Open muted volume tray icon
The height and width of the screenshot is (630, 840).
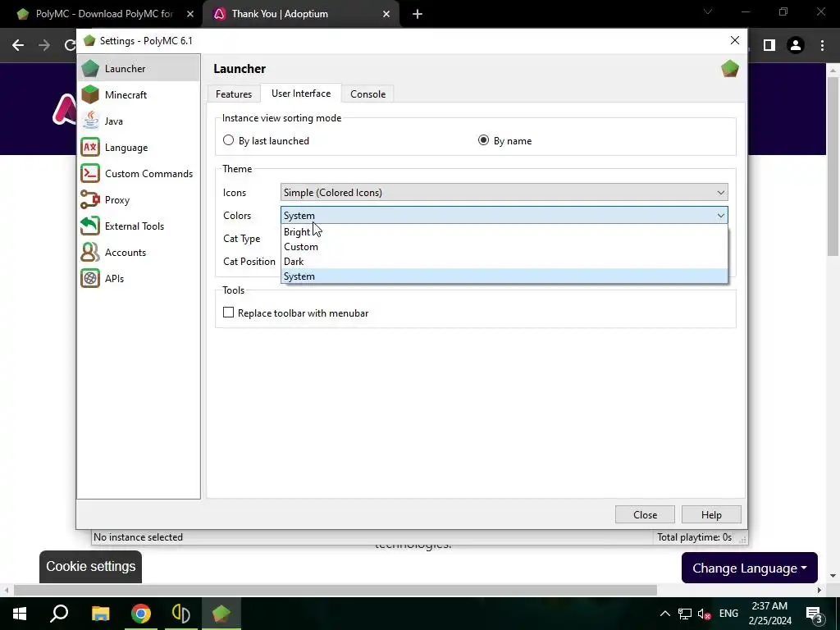(705, 614)
